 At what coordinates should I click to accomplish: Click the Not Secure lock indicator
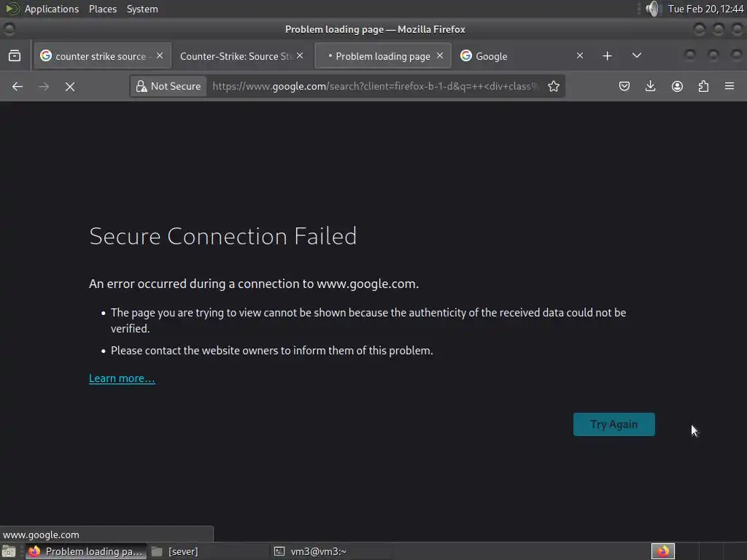click(x=169, y=86)
